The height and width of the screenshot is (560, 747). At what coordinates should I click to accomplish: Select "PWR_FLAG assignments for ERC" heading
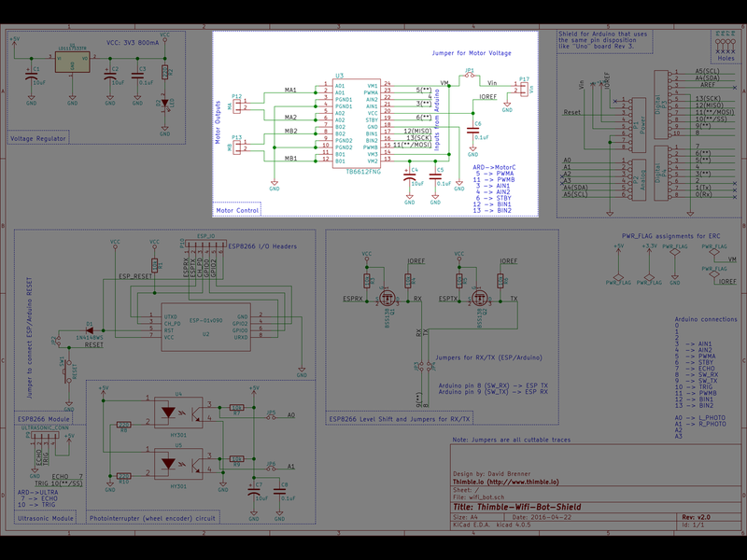tap(670, 236)
